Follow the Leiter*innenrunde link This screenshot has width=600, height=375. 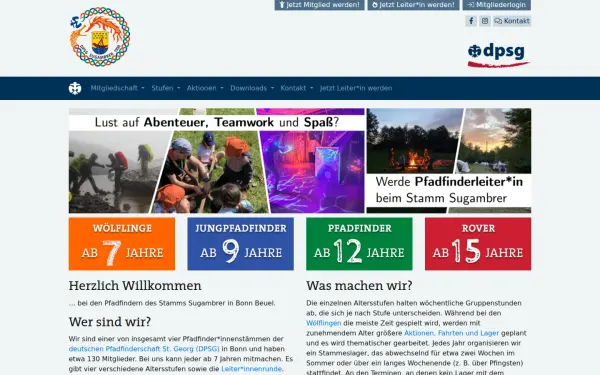[x=251, y=369]
